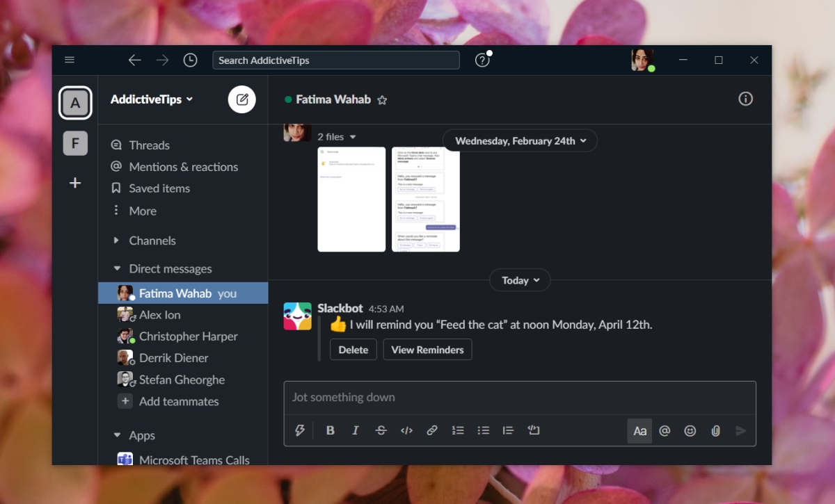Open AddictiveTips workspace menu
This screenshot has height=504, width=835.
coord(152,99)
